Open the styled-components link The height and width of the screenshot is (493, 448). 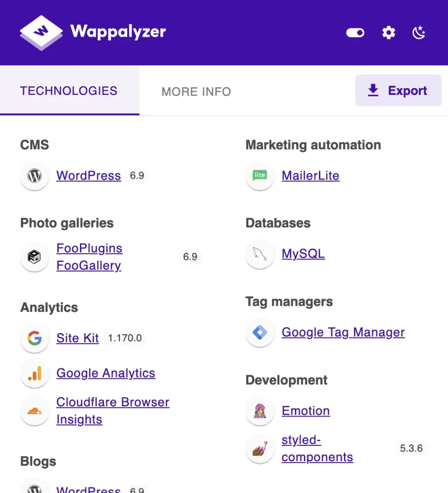(317, 449)
